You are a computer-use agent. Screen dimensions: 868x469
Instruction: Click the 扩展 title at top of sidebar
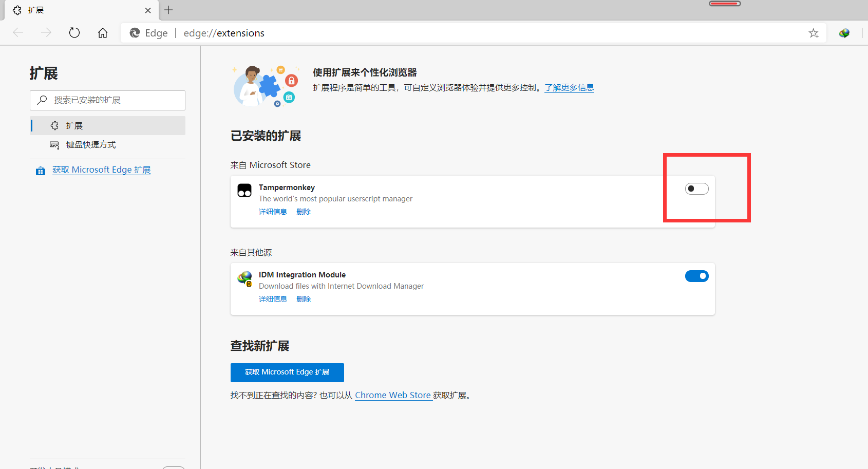(44, 73)
